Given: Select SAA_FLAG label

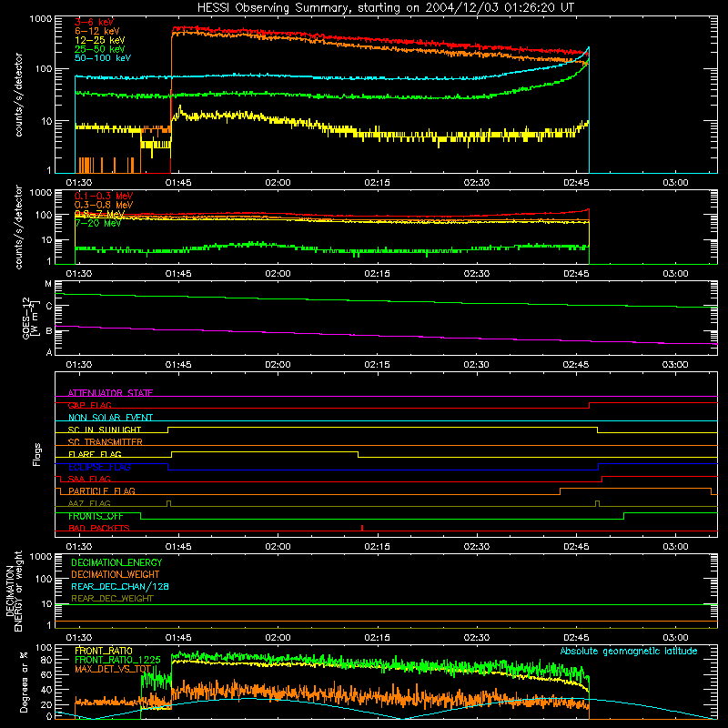Looking at the screenshot, I should point(89,479).
